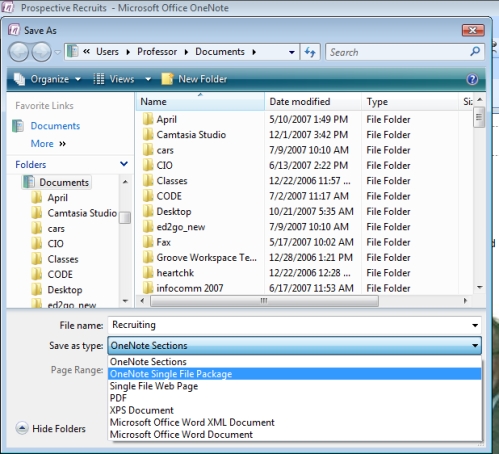Click the magnifier icon in Search box

tap(475, 52)
